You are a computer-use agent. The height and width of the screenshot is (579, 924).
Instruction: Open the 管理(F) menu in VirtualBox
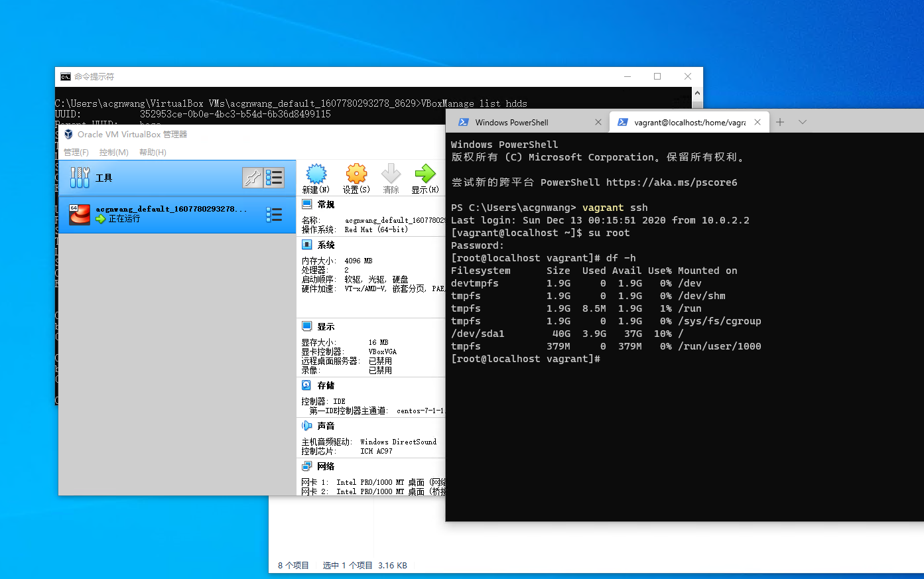click(x=76, y=152)
